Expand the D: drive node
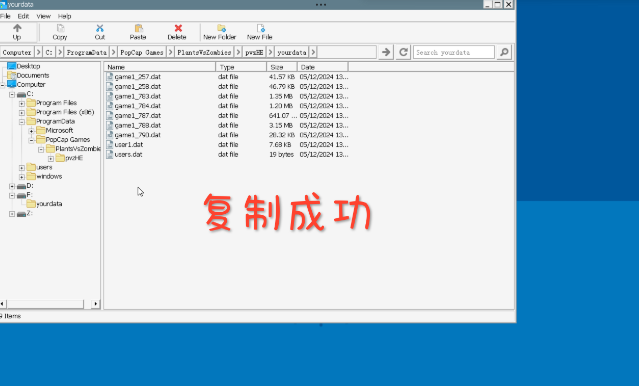The width and height of the screenshot is (639, 386). 12,186
